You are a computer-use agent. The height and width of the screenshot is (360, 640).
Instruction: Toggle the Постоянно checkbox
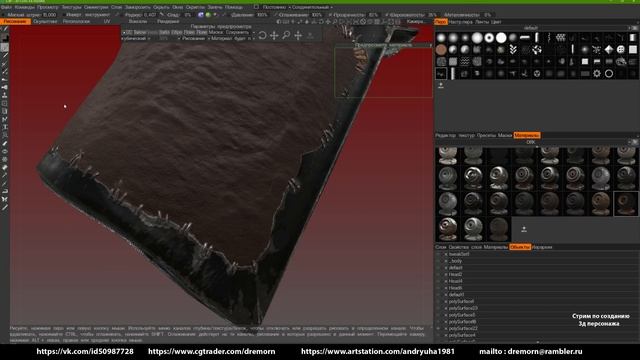(256, 7)
